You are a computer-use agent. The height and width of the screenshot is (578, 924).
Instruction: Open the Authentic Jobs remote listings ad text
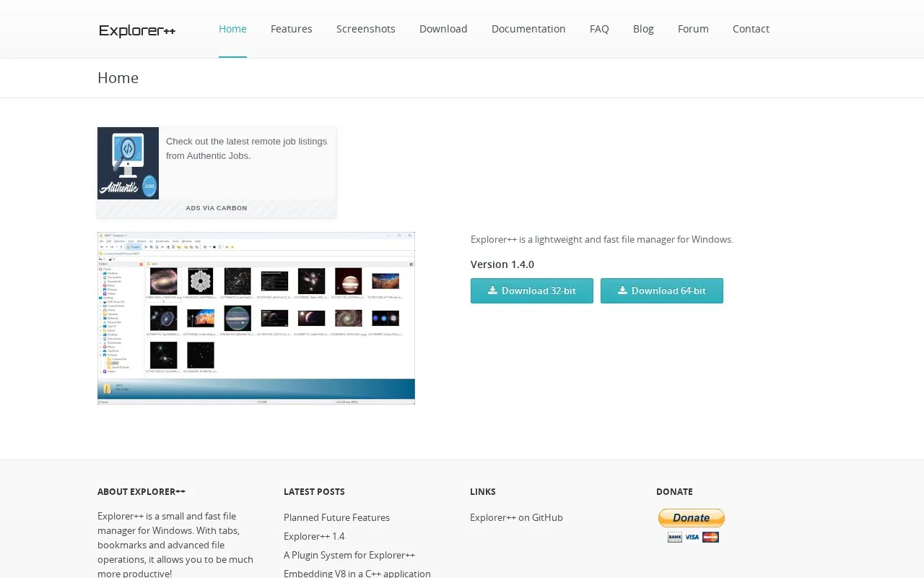tap(246, 148)
